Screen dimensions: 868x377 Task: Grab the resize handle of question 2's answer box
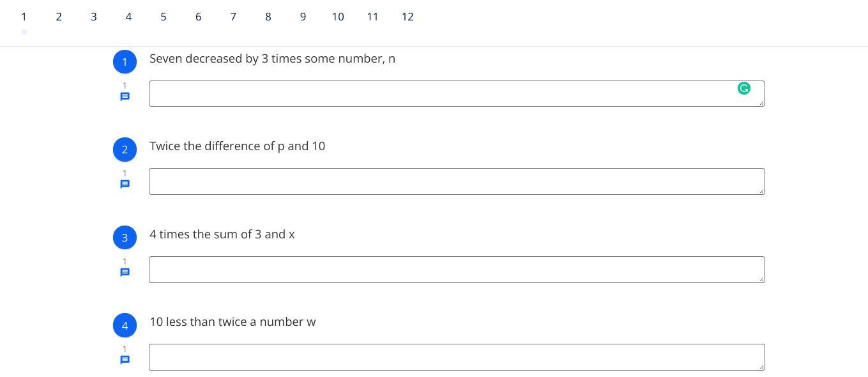click(761, 191)
